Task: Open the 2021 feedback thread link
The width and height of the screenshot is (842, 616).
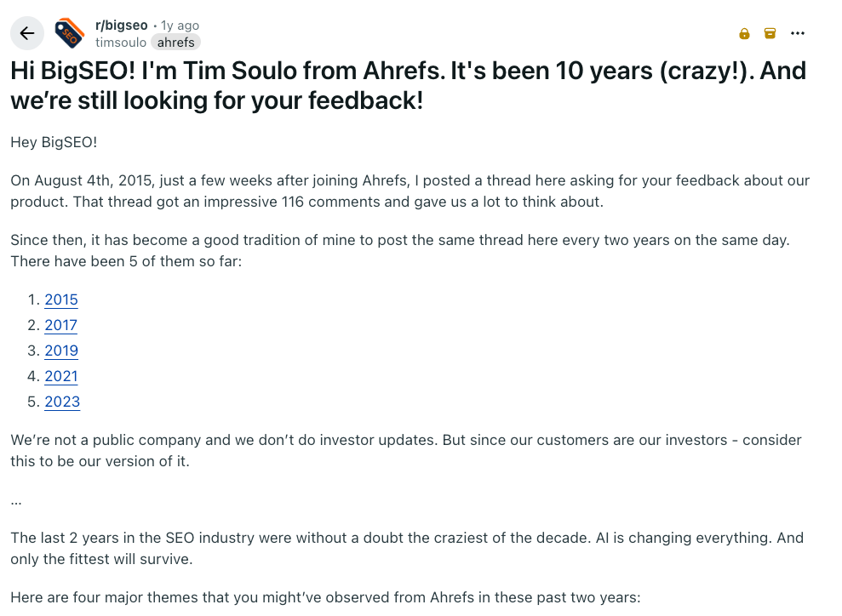Action: 61,376
